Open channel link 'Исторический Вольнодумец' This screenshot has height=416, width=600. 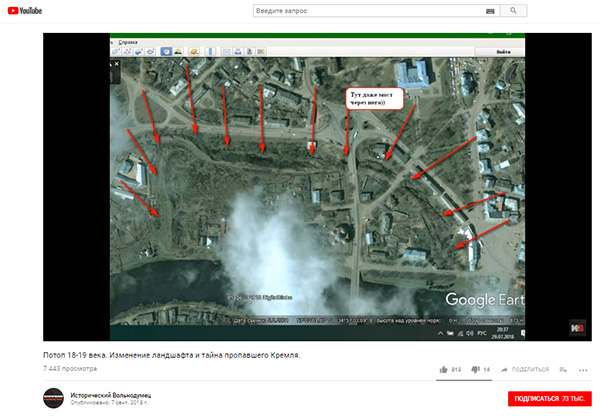click(111, 395)
